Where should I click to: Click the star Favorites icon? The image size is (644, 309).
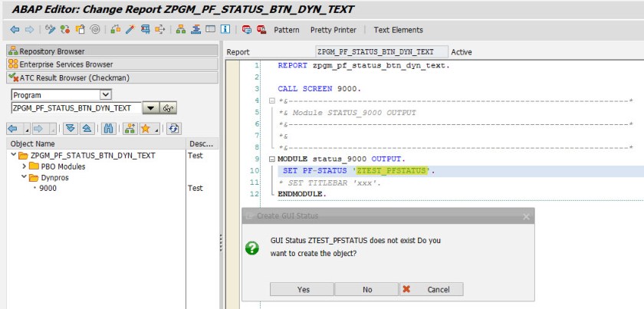tap(146, 129)
